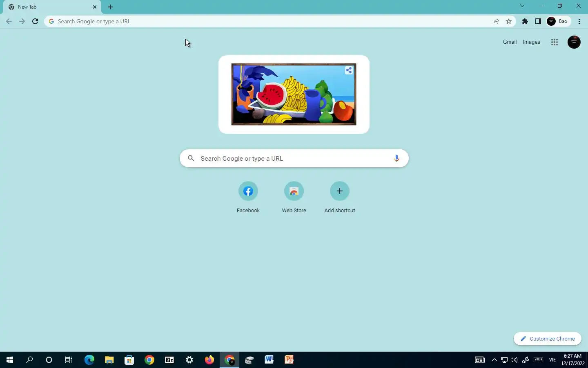
Task: Open the Images link
Action: (x=531, y=42)
